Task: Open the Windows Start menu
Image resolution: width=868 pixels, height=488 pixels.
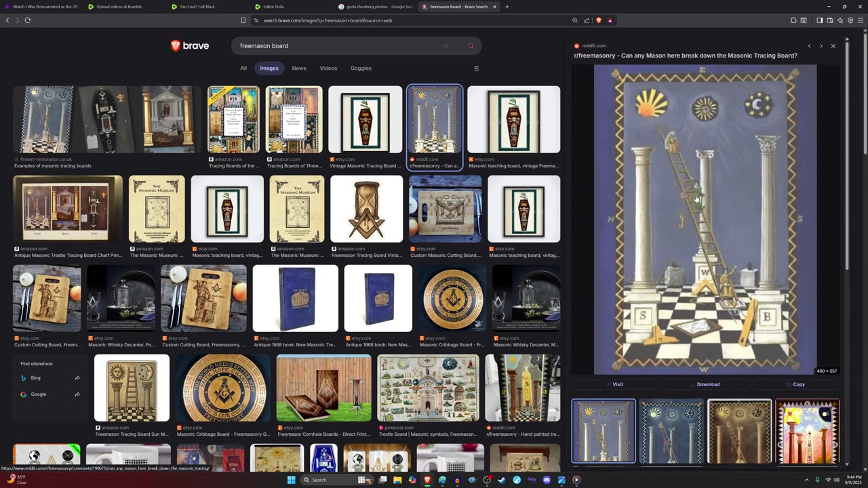Action: pyautogui.click(x=292, y=480)
